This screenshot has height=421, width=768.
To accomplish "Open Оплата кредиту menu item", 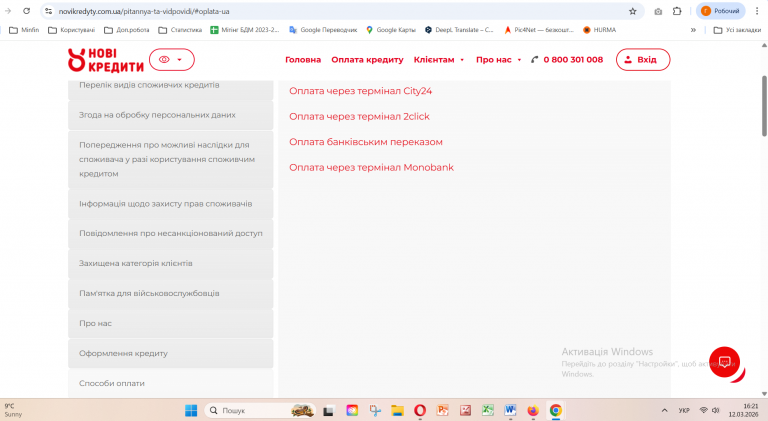I will tap(367, 60).
